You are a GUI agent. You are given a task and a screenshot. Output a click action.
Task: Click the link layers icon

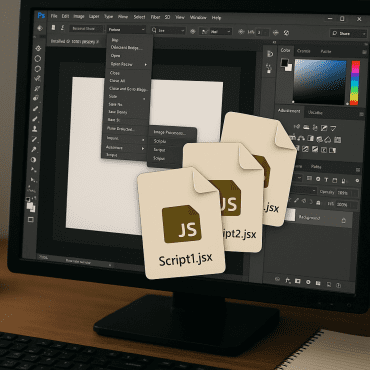pos(277,279)
